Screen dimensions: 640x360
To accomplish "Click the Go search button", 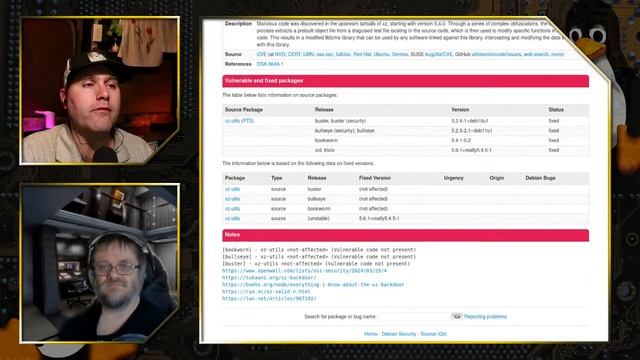I will [457, 317].
